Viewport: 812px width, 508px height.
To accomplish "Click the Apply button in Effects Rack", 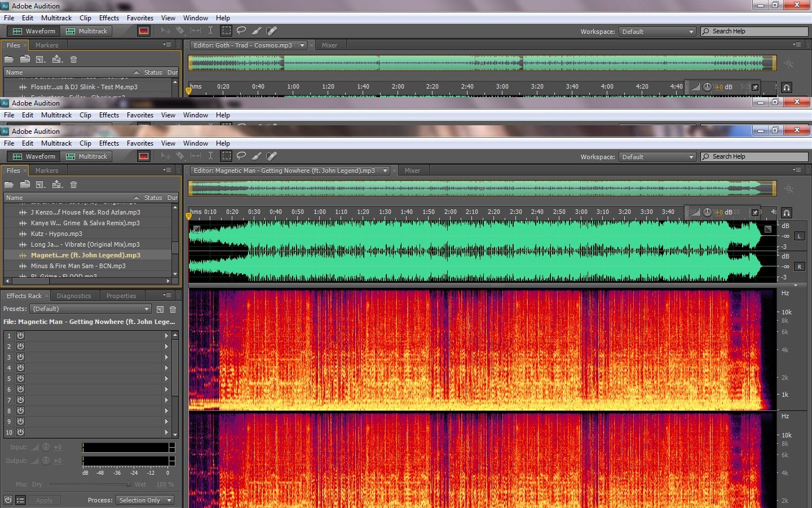I will (44, 500).
